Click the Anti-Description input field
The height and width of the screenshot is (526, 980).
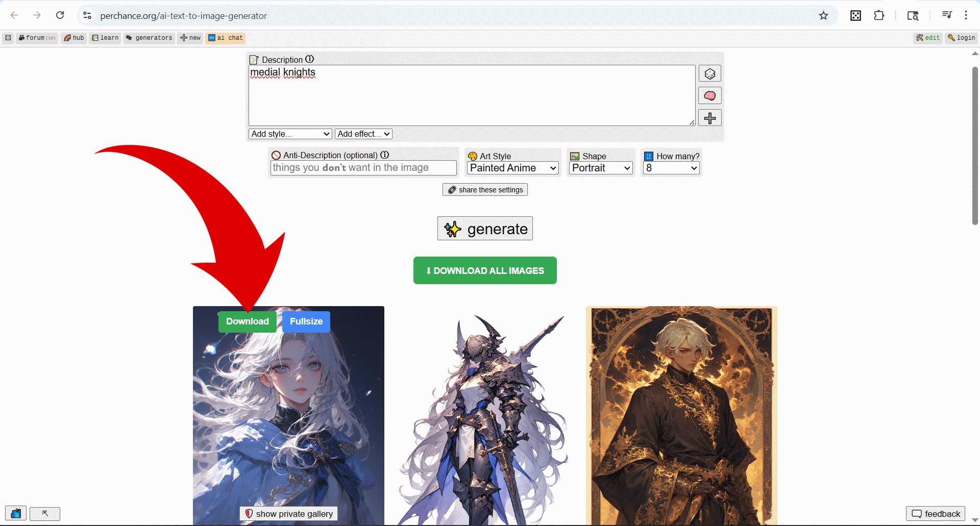363,168
